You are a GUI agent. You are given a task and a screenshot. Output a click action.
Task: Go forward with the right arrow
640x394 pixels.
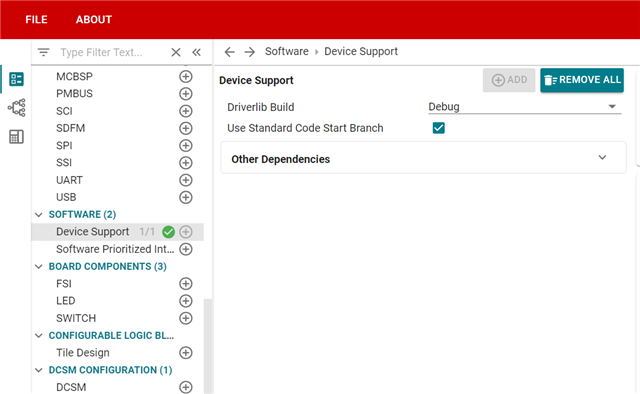pos(250,52)
